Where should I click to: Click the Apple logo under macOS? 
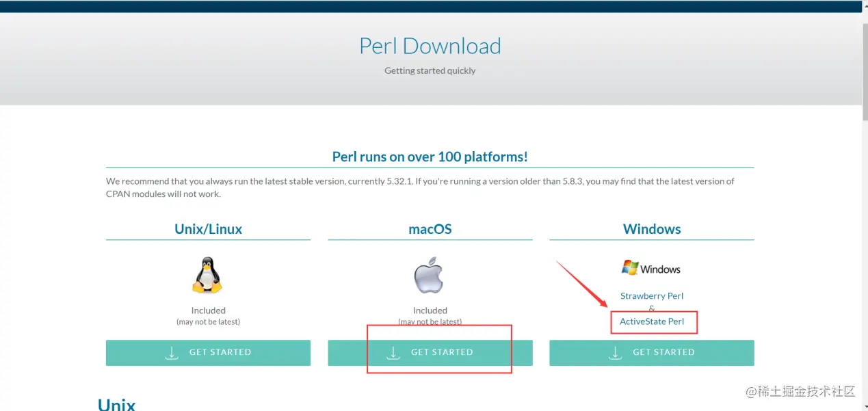[430, 276]
